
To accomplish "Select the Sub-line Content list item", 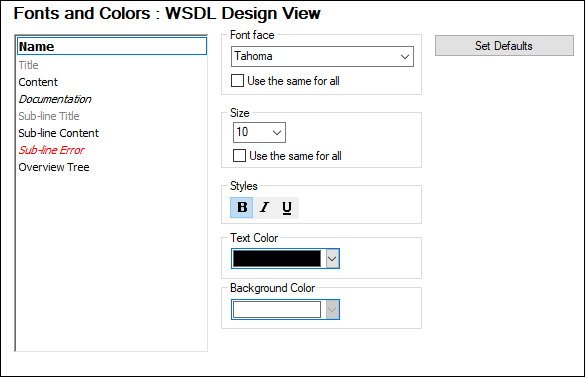I will point(59,133).
